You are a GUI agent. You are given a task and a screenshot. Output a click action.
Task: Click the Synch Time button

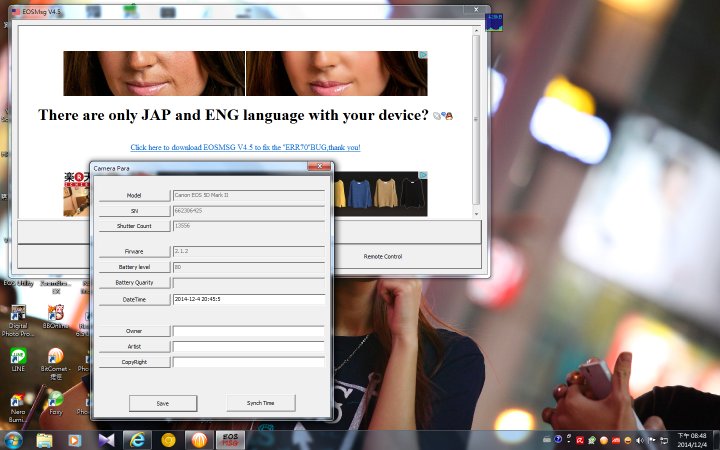coord(260,403)
